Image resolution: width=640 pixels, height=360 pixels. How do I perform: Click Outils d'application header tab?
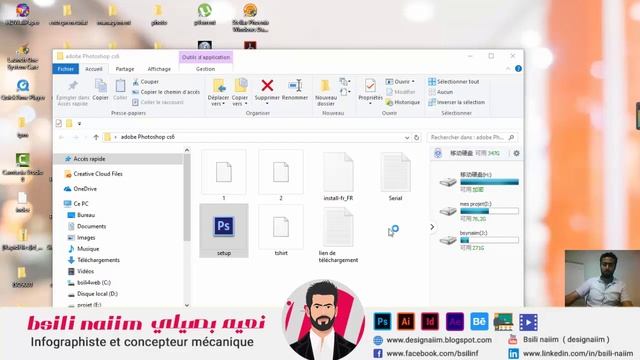pyautogui.click(x=206, y=57)
